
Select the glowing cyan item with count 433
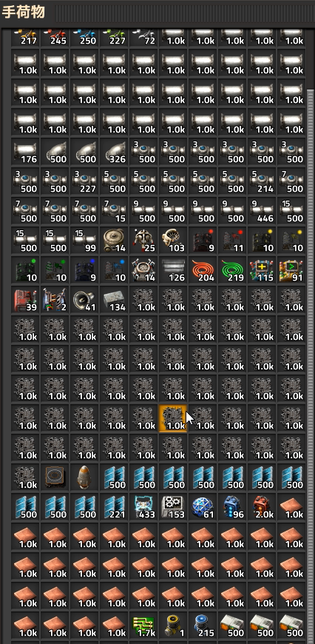click(x=143, y=506)
